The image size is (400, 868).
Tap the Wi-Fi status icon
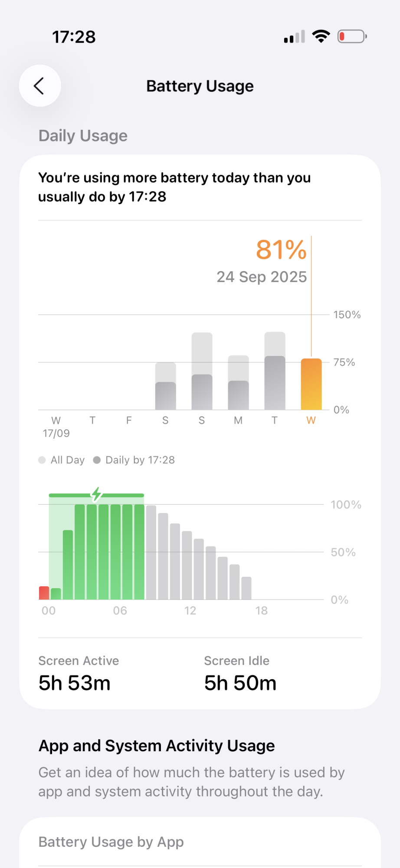pyautogui.click(x=321, y=36)
